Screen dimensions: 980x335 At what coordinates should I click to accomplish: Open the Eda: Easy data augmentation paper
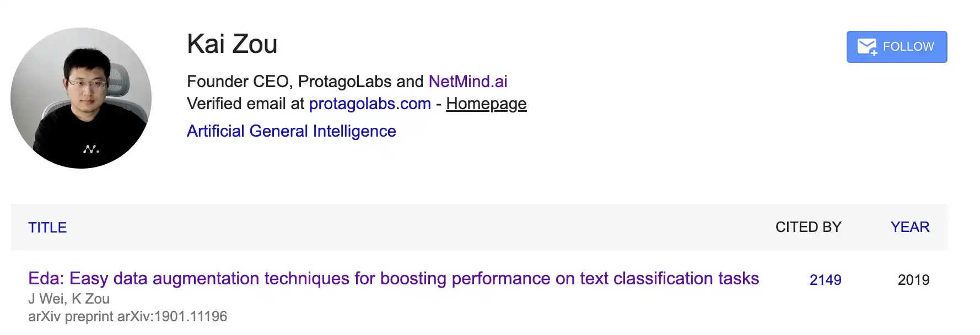(x=394, y=279)
